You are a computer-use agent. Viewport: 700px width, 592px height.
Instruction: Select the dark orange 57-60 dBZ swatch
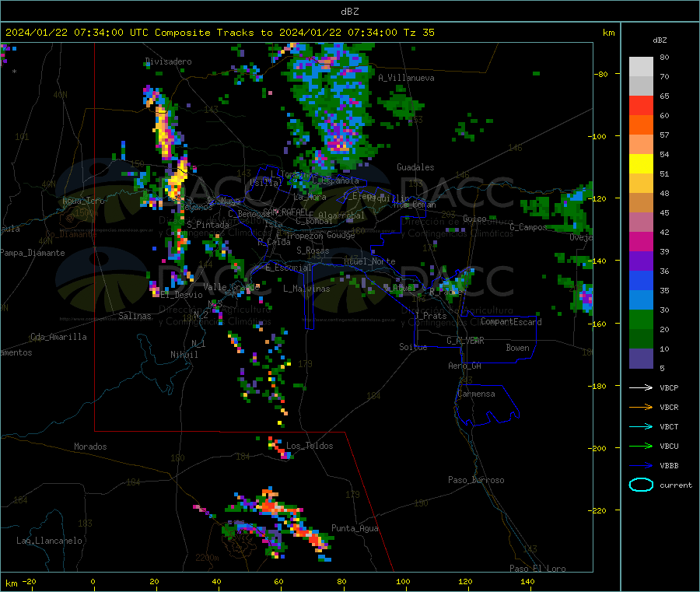pyautogui.click(x=641, y=125)
